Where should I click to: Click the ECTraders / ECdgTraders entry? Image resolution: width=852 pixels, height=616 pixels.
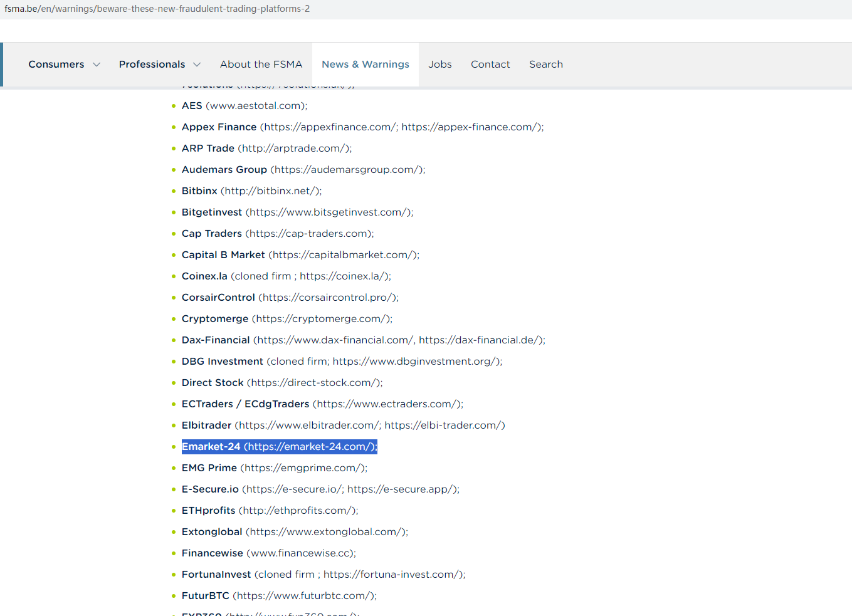tap(245, 404)
